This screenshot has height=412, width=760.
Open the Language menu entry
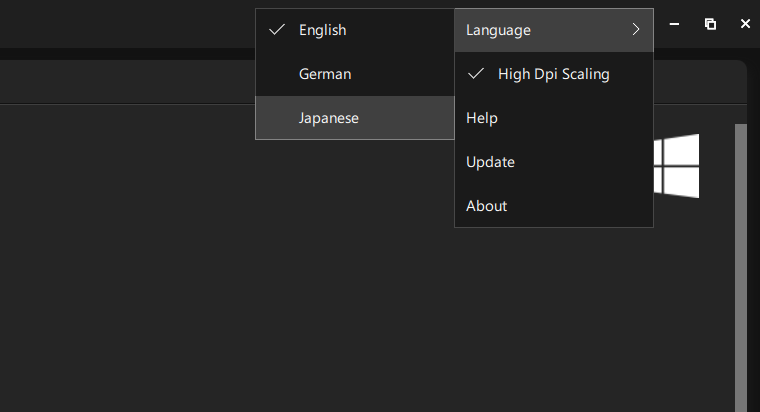554,30
